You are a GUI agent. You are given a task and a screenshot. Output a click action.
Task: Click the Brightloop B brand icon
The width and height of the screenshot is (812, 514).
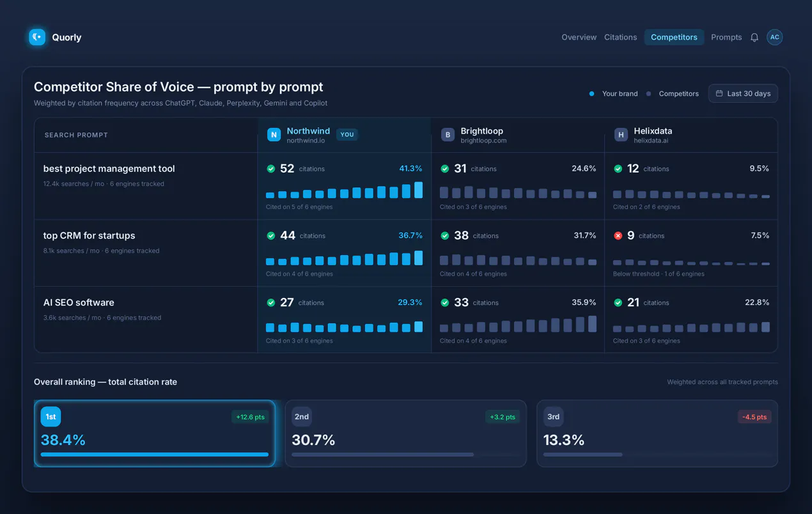pos(448,134)
